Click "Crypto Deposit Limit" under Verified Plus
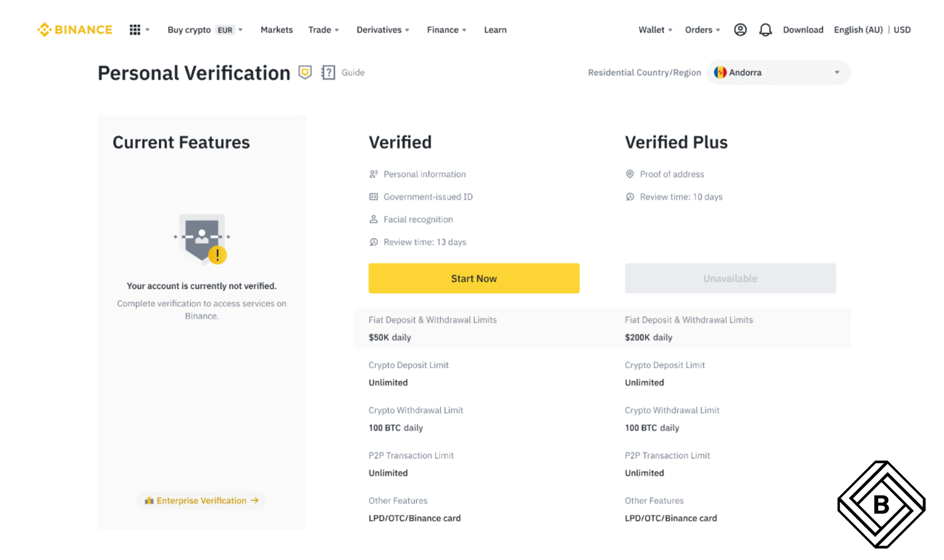This screenshot has width=944, height=560. point(664,365)
